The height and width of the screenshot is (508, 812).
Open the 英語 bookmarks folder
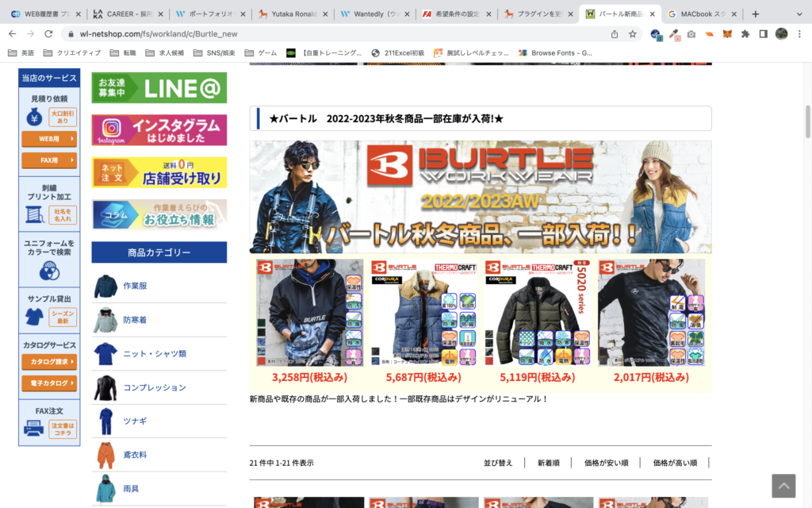pyautogui.click(x=21, y=53)
